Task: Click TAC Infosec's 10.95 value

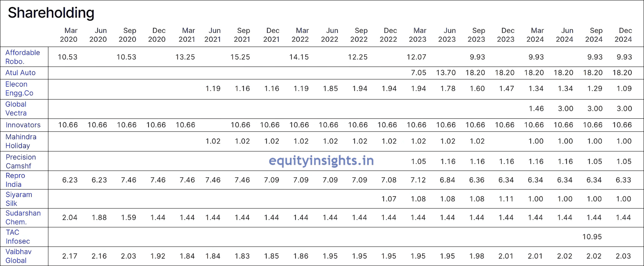Action: pos(592,237)
